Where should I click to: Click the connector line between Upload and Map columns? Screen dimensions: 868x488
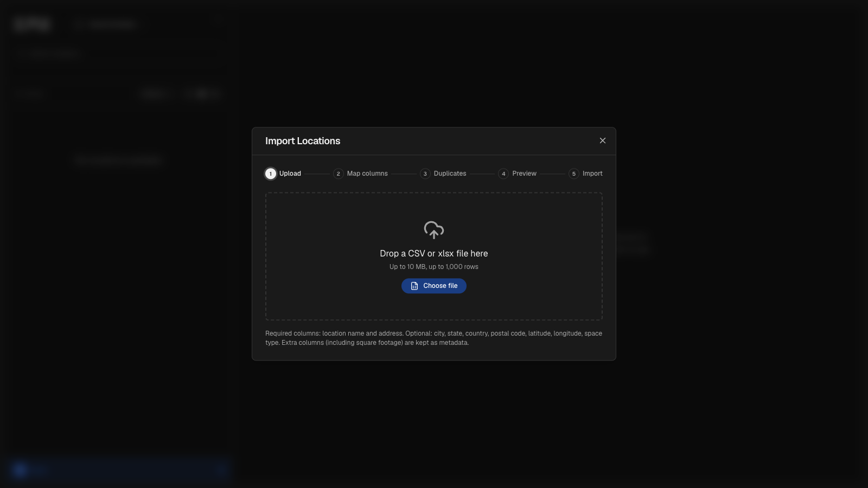pos(317,174)
